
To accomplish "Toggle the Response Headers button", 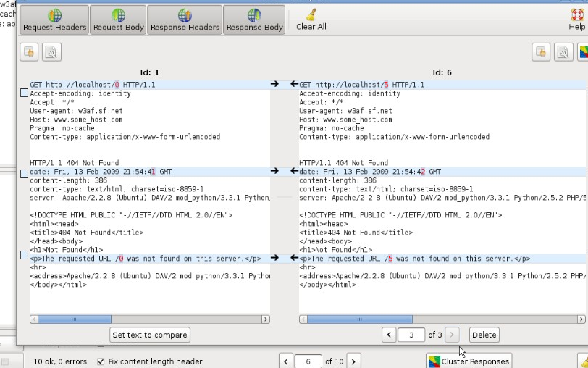I will pos(185,20).
